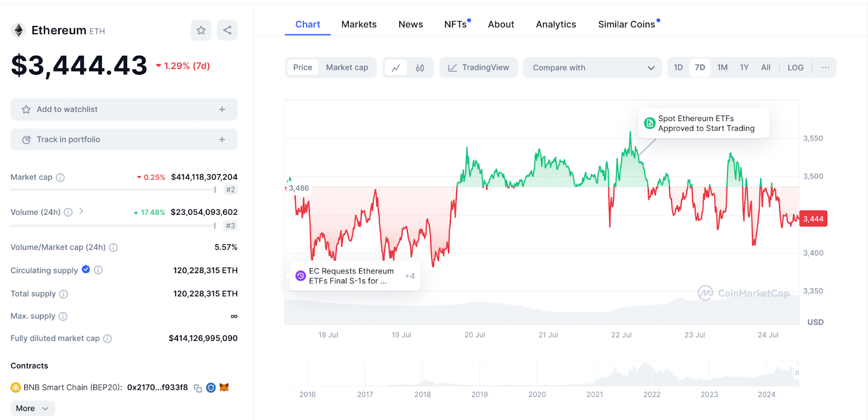Expand the Volume (24h) chevron arrow
The height and width of the screenshot is (420, 868).
pos(81,211)
